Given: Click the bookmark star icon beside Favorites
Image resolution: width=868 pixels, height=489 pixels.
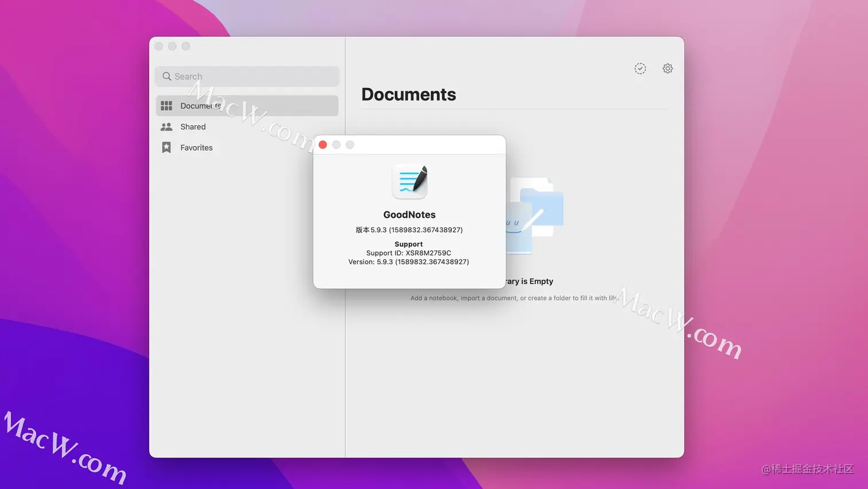Looking at the screenshot, I should point(166,148).
